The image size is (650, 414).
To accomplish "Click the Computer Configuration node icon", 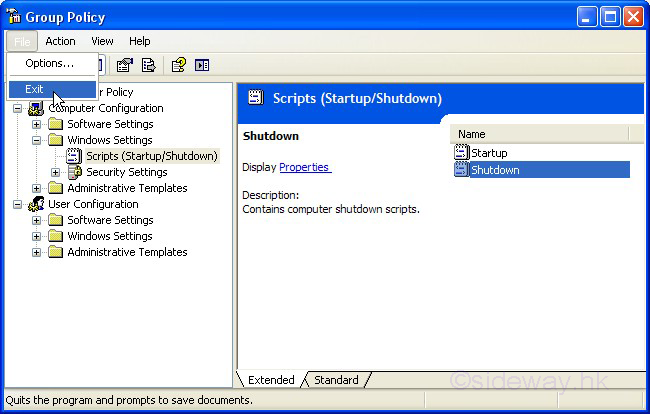I will pos(37,108).
